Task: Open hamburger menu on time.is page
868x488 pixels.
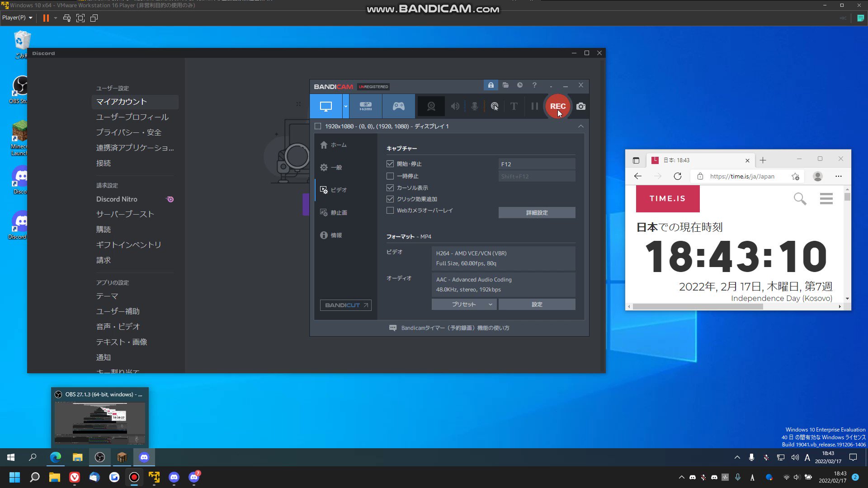Action: [826, 199]
